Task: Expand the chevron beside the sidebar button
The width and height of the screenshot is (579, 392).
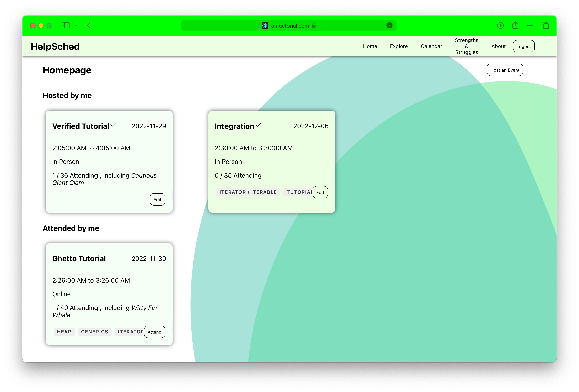Action: click(76, 25)
